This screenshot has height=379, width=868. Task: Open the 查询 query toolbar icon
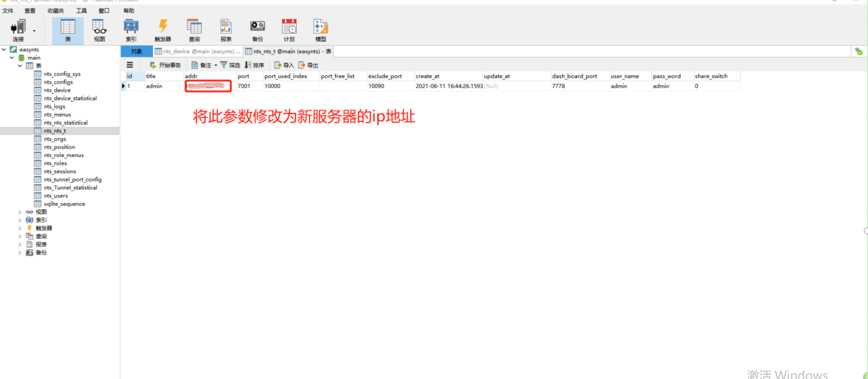(x=195, y=30)
